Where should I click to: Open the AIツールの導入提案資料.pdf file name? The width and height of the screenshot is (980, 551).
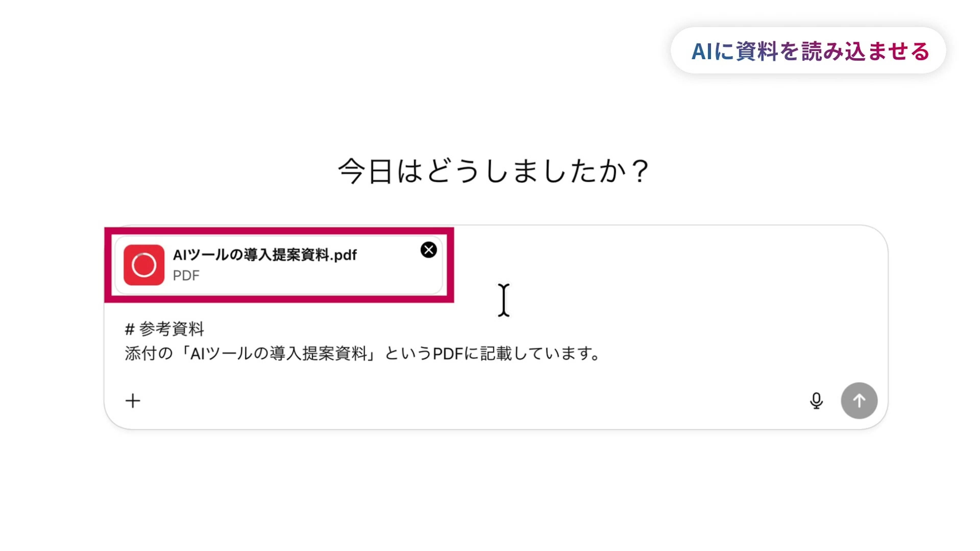(265, 255)
